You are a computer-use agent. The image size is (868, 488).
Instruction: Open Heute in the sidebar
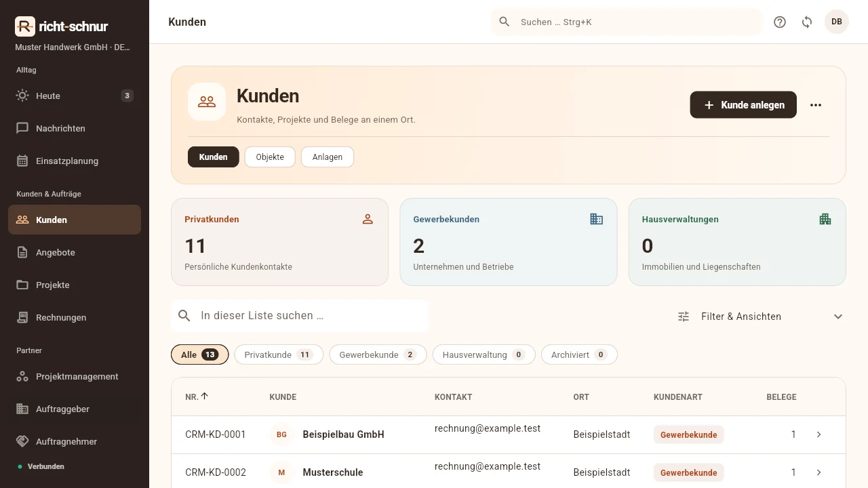tap(75, 96)
